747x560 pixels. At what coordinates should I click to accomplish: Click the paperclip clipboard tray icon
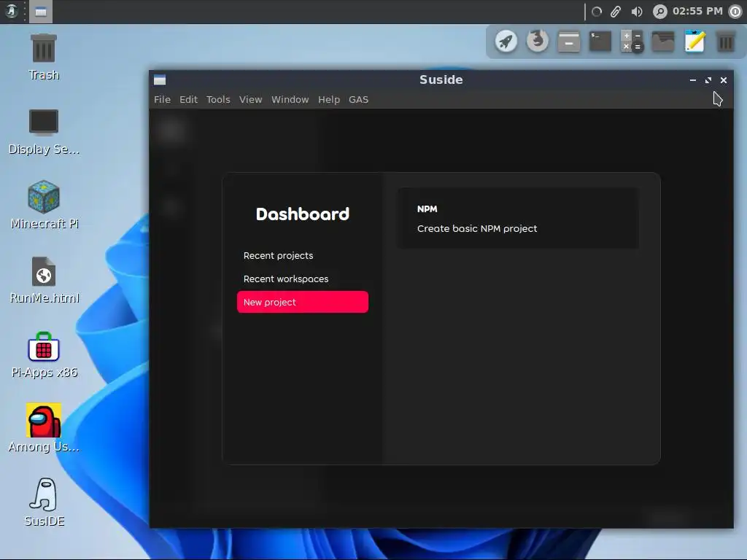[x=616, y=12]
